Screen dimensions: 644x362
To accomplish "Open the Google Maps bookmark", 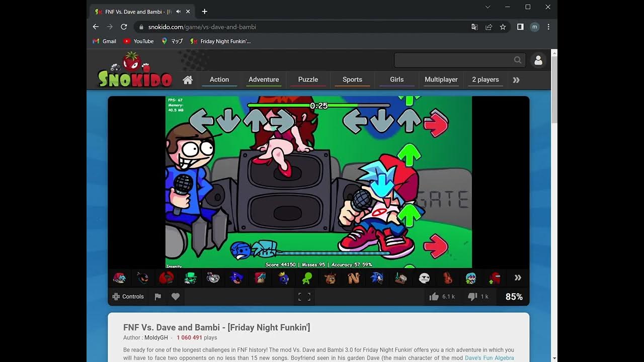I will coord(172,41).
